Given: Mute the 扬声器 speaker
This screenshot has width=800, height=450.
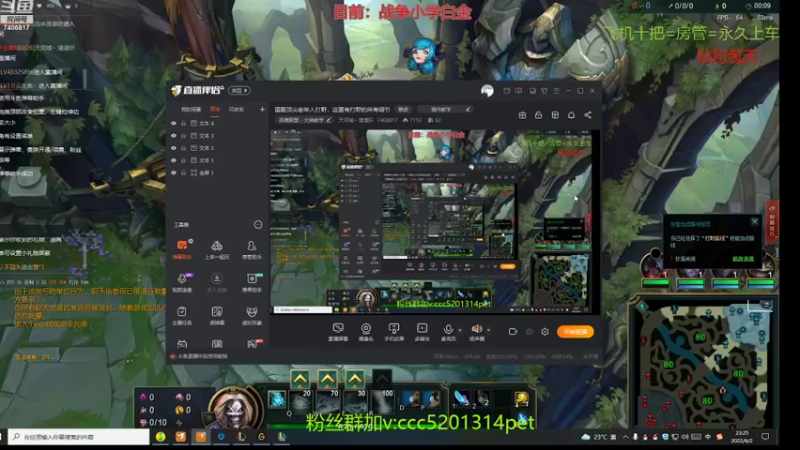Looking at the screenshot, I should (477, 330).
